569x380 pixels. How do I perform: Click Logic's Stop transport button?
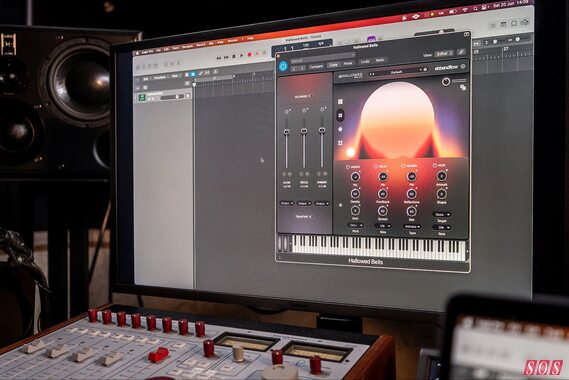[234, 56]
